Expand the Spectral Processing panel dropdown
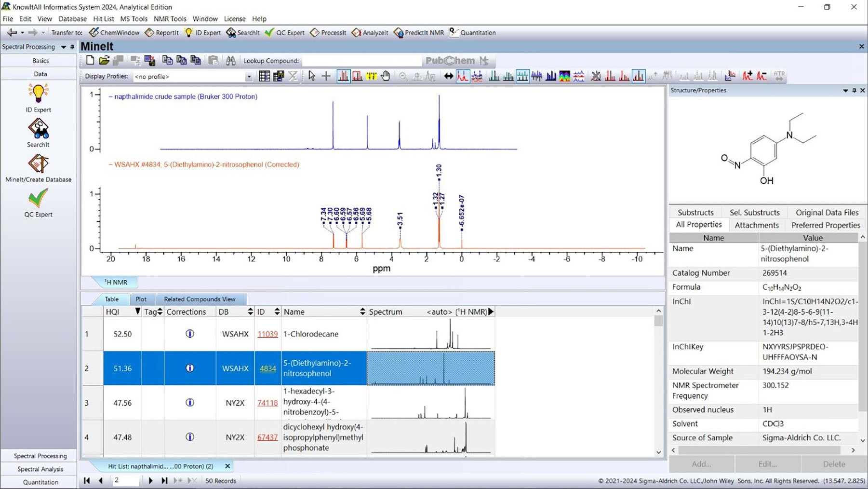The height and width of the screenshot is (489, 868). point(63,47)
